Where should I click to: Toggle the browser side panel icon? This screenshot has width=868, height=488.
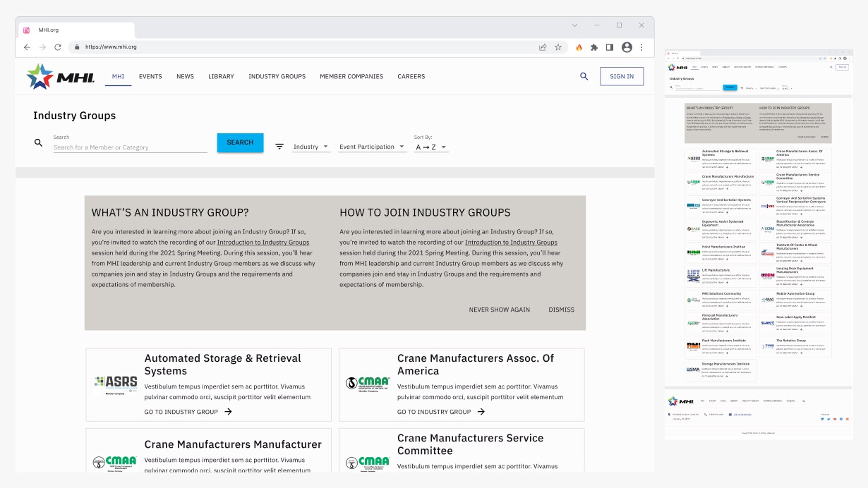point(610,47)
